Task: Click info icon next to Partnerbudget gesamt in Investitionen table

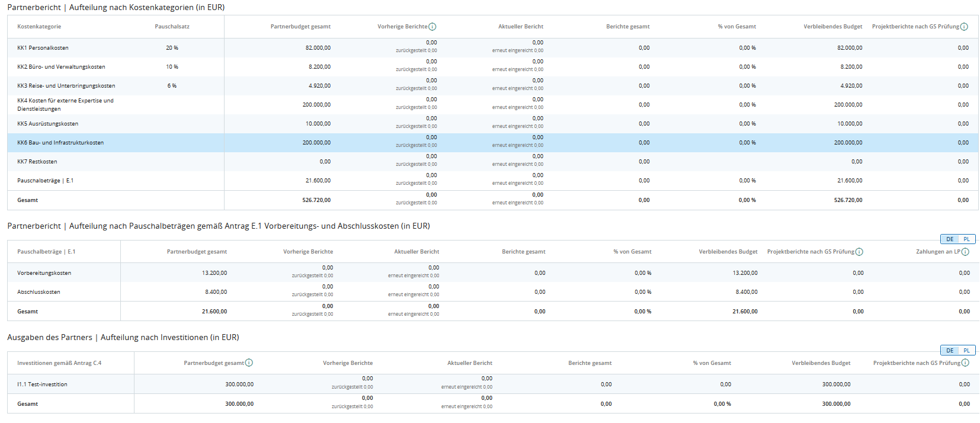Action: [x=249, y=363]
